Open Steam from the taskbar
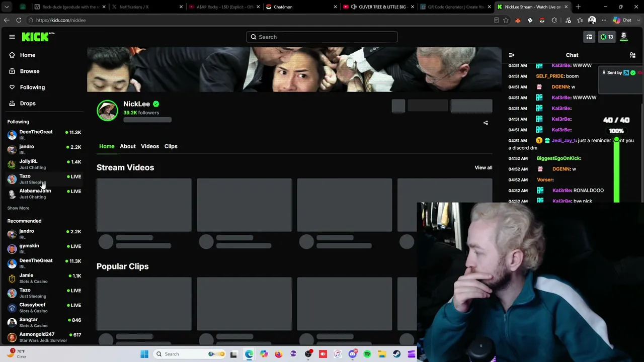This screenshot has height=362, width=644. pyautogui.click(x=397, y=354)
